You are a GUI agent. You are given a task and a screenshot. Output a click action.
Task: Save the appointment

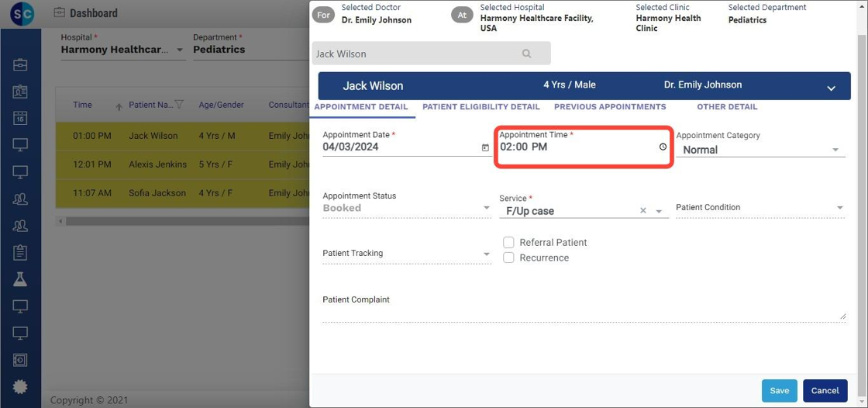pyautogui.click(x=779, y=391)
